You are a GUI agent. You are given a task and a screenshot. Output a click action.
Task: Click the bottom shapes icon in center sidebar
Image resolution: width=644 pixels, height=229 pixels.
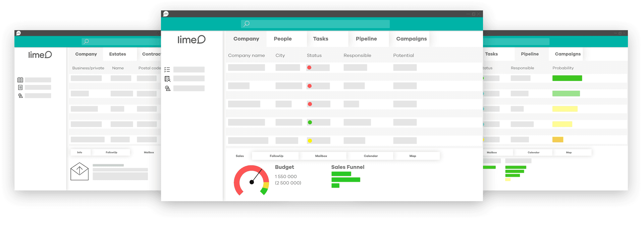[167, 88]
